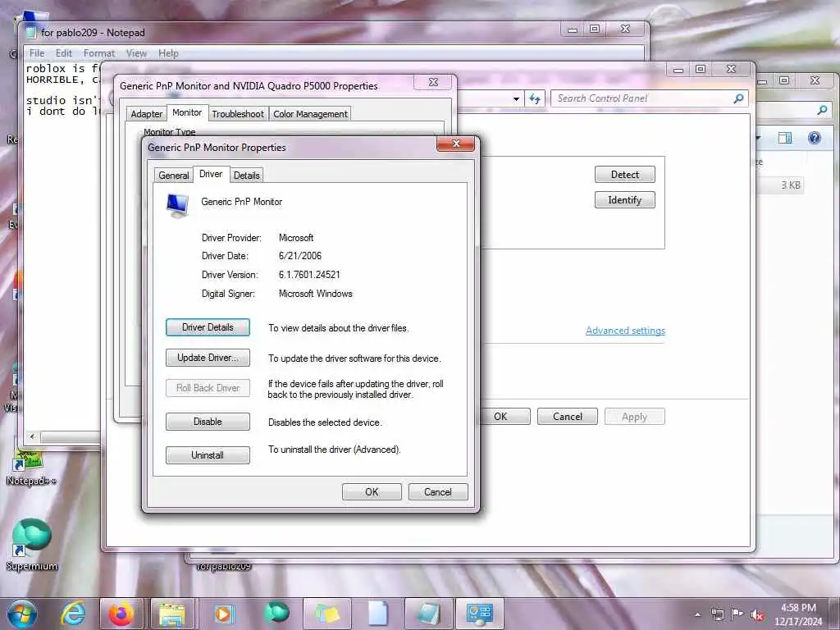Switch to the General tab
Viewport: 840px width, 630px height.
[174, 176]
